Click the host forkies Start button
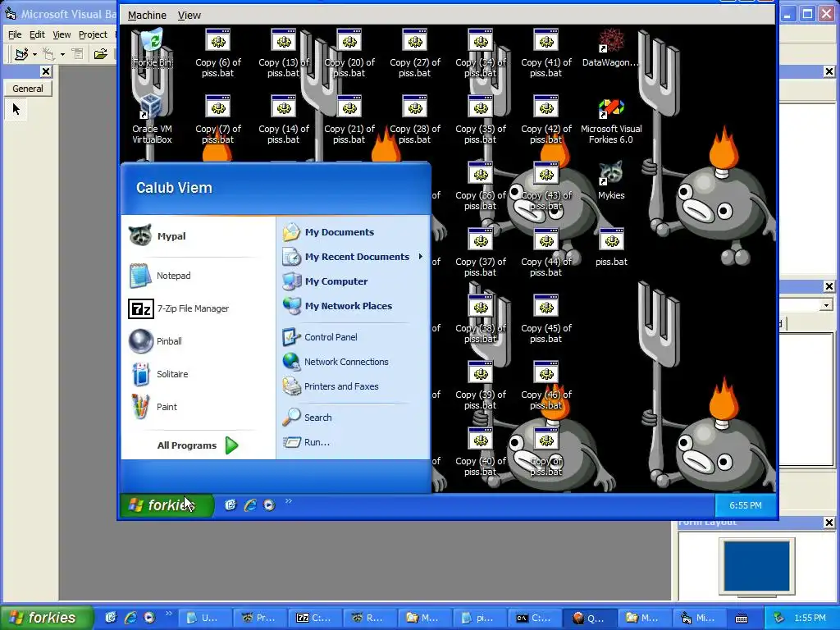840x630 pixels. [47, 618]
